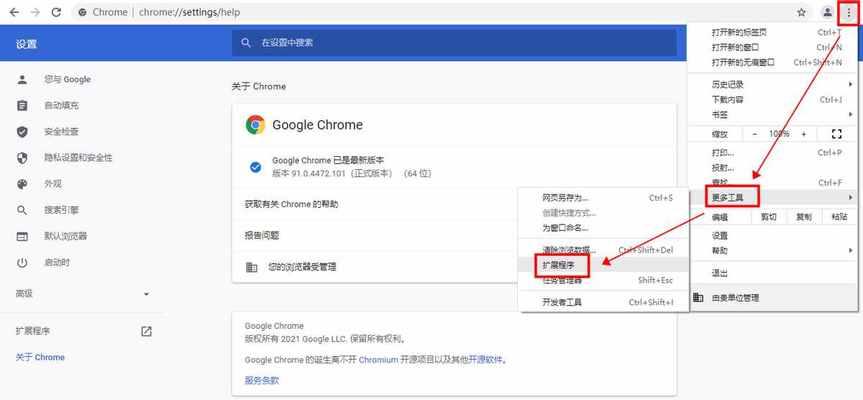Open the profile avatar icon
Screen dimensions: 863x400
[x=827, y=12]
